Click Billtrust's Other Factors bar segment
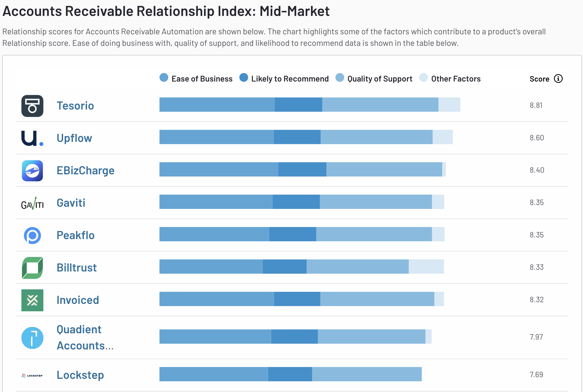This screenshot has width=583, height=392. tap(426, 267)
